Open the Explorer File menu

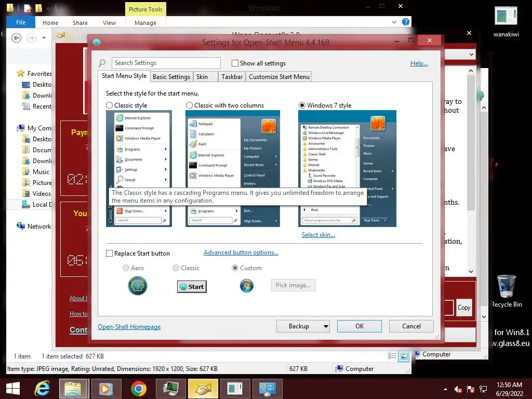coord(21,22)
